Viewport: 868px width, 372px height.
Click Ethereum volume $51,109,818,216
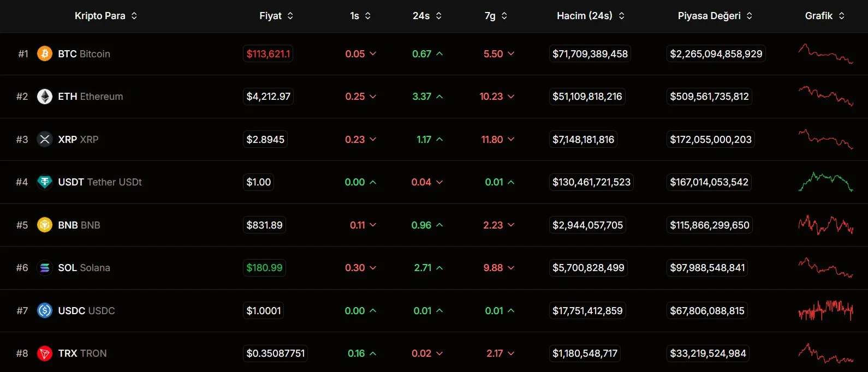pyautogui.click(x=587, y=97)
